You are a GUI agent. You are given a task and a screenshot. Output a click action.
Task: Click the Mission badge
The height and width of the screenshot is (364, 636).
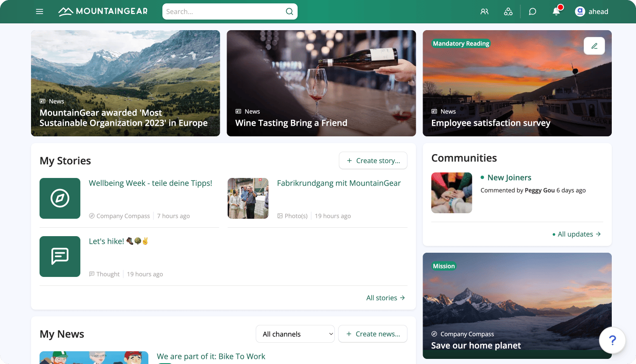[444, 266]
